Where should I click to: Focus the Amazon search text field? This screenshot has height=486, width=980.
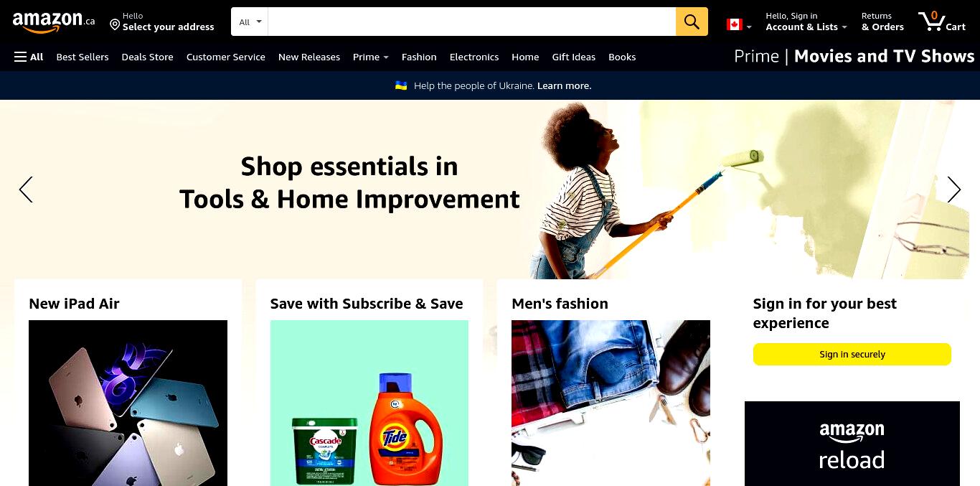(472, 22)
